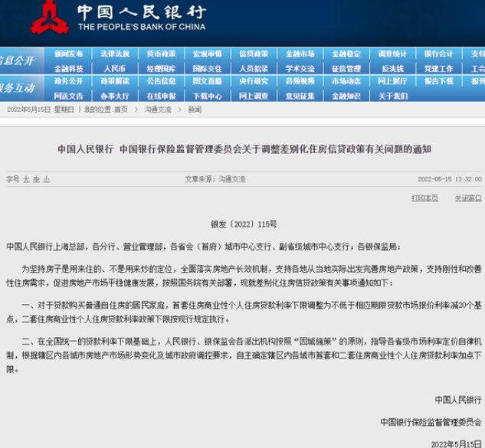The width and height of the screenshot is (485, 448).
Task: Go to 公告信息 section
Action: [161, 81]
